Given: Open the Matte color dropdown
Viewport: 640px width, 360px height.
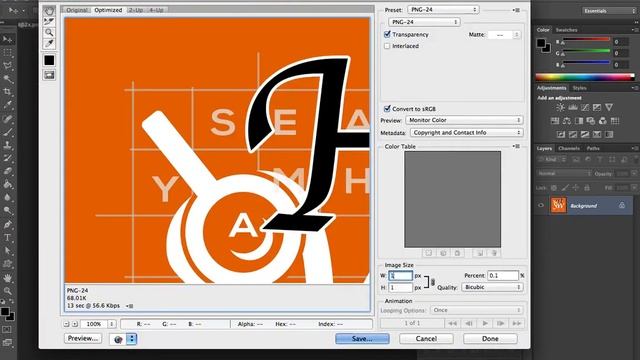Looking at the screenshot, I should (504, 35).
